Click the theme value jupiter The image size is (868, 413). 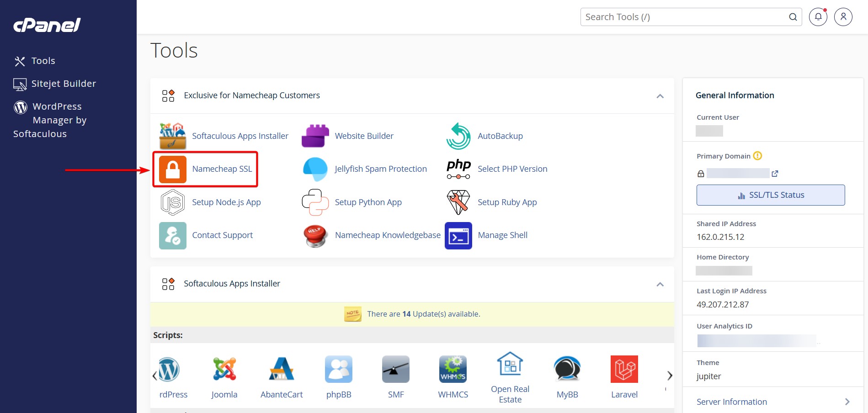pyautogui.click(x=708, y=376)
